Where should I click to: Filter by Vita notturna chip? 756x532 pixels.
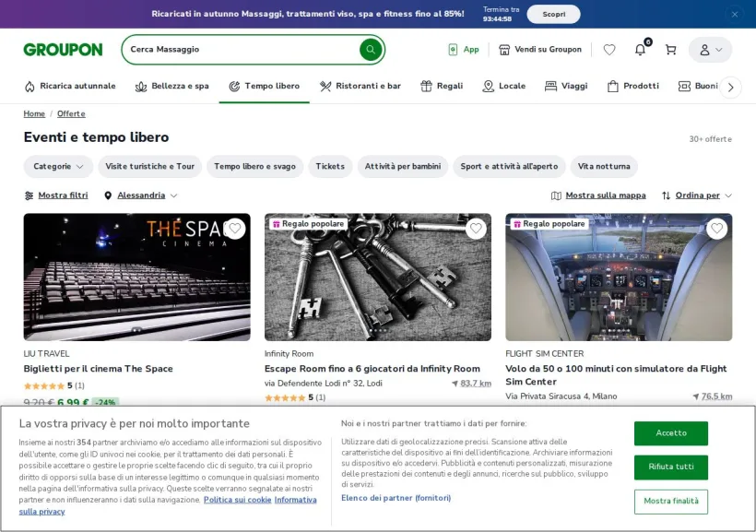click(604, 166)
